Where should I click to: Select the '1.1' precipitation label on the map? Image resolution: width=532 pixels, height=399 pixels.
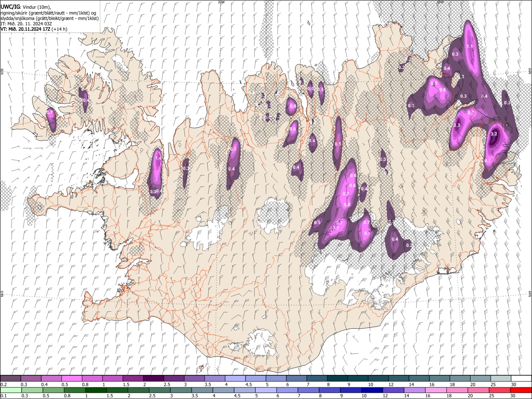(x=470, y=46)
